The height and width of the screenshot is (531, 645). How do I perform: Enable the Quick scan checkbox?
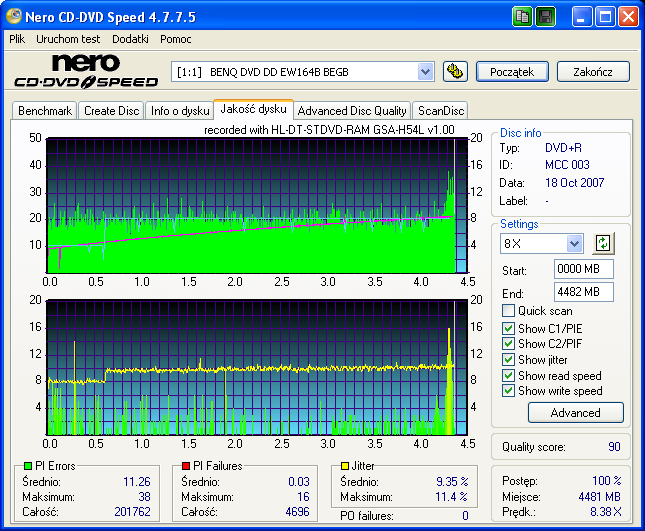click(x=509, y=311)
